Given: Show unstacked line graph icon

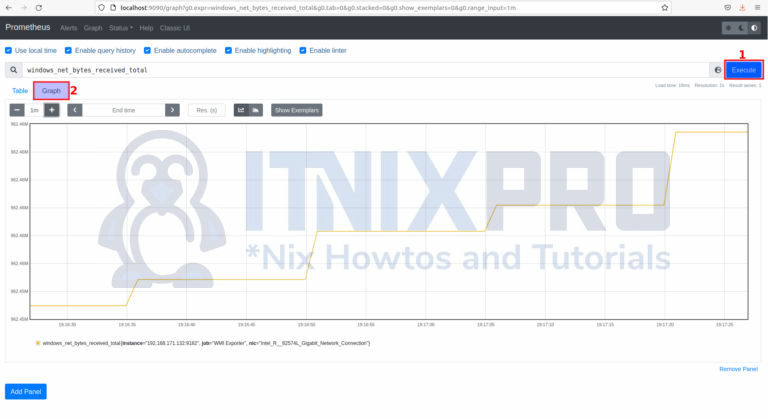Looking at the screenshot, I should click(x=241, y=110).
